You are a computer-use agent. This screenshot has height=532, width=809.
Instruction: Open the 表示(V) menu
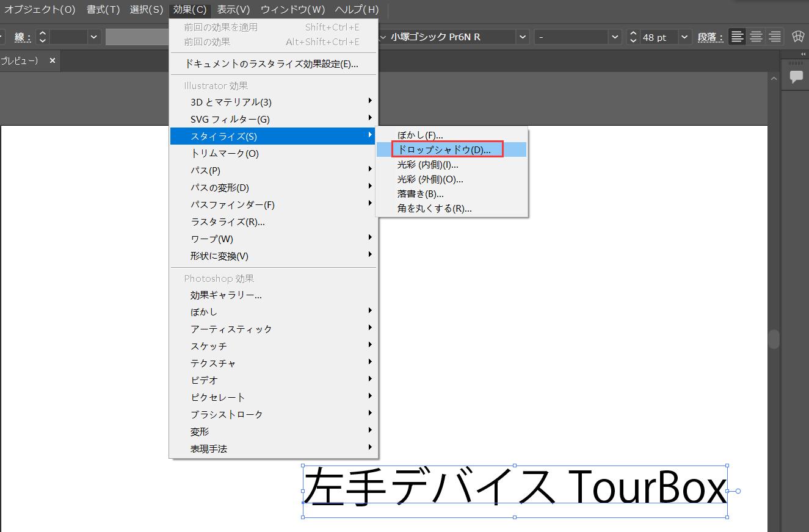pos(233,9)
